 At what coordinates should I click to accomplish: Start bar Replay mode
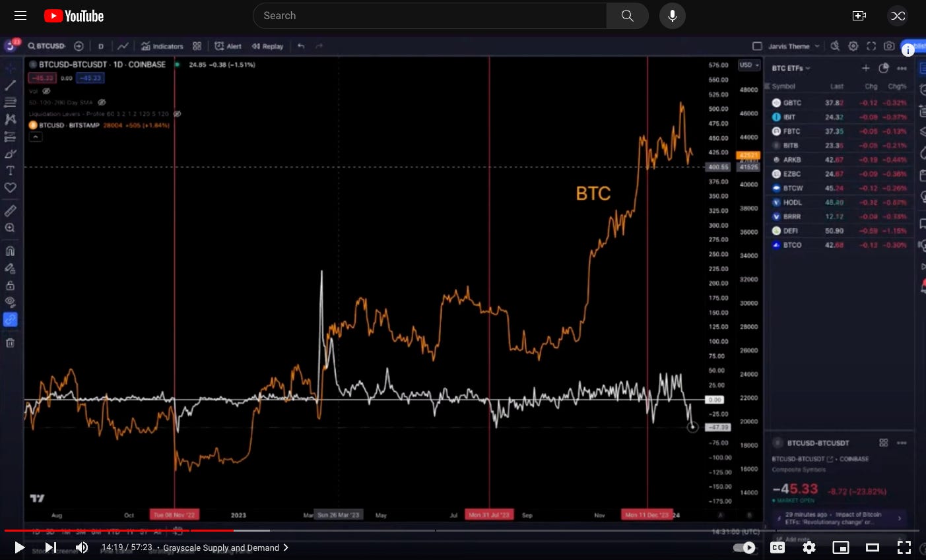[267, 46]
